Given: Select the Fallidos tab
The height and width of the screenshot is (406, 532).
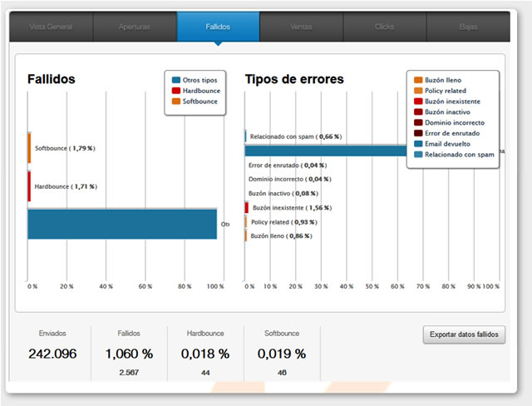Looking at the screenshot, I should (218, 27).
